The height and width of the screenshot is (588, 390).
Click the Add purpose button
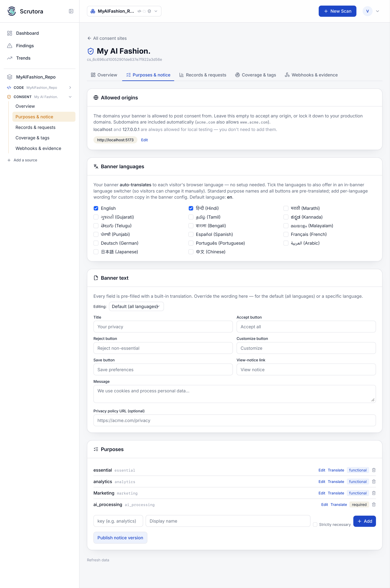(364, 521)
